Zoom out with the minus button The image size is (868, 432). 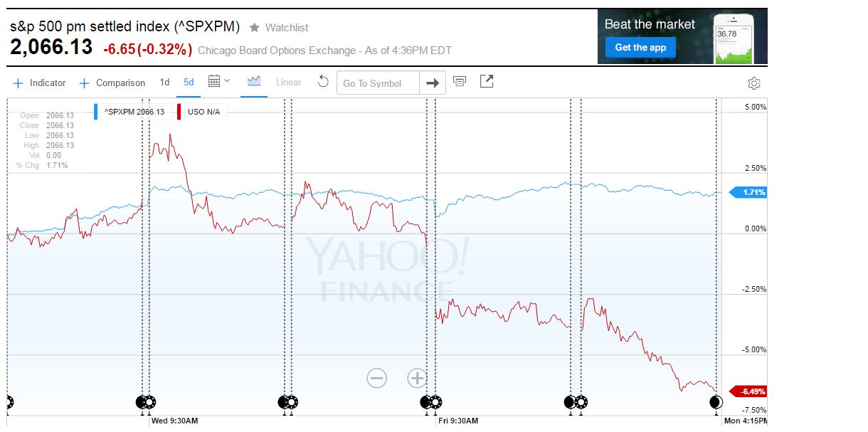point(377,378)
